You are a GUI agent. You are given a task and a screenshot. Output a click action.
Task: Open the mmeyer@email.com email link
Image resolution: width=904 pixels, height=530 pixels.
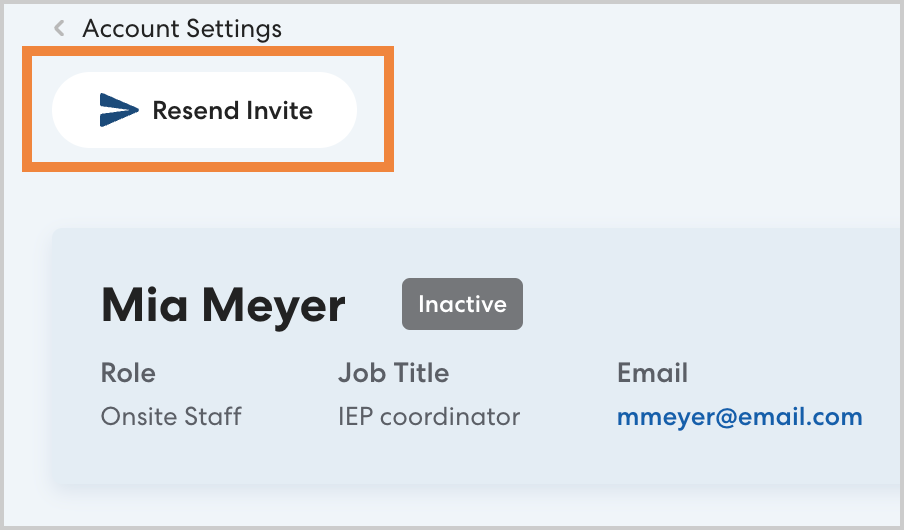click(739, 417)
